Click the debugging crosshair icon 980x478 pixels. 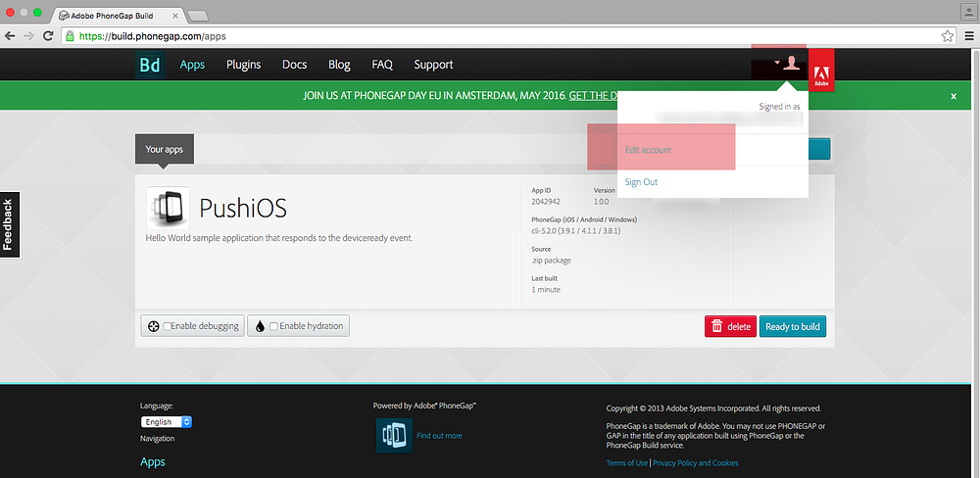154,326
